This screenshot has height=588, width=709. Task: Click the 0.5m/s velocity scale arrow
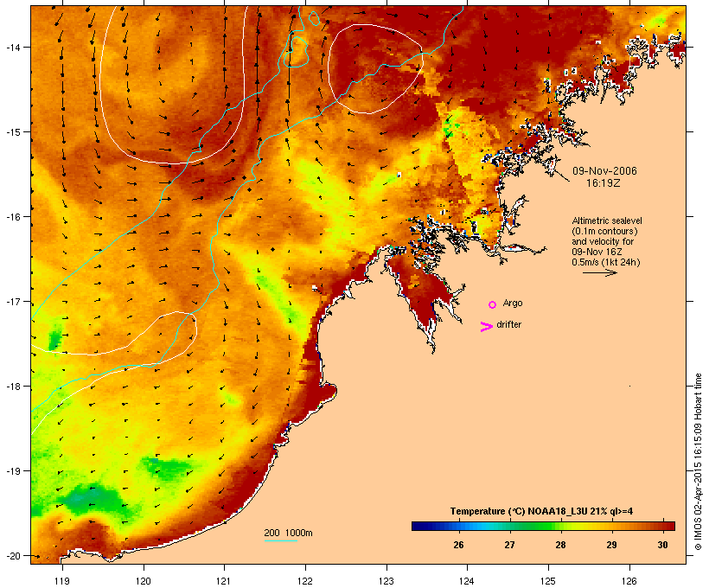click(x=599, y=272)
